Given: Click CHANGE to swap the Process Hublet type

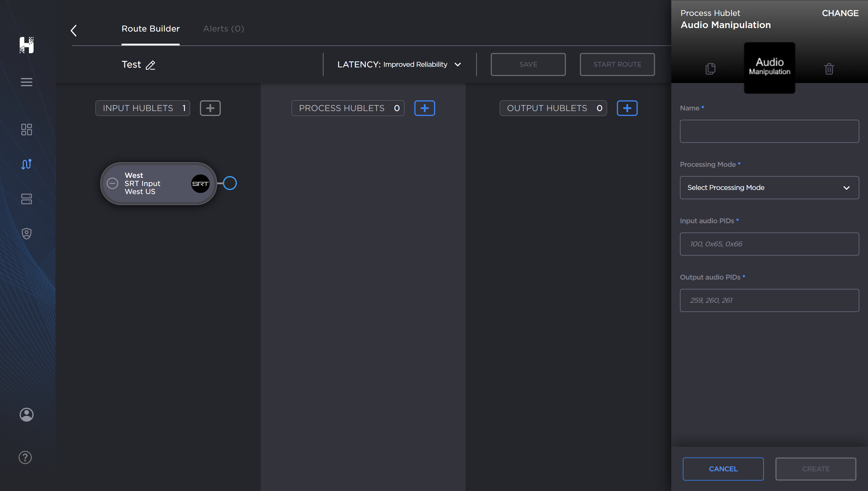Looking at the screenshot, I should click(840, 13).
